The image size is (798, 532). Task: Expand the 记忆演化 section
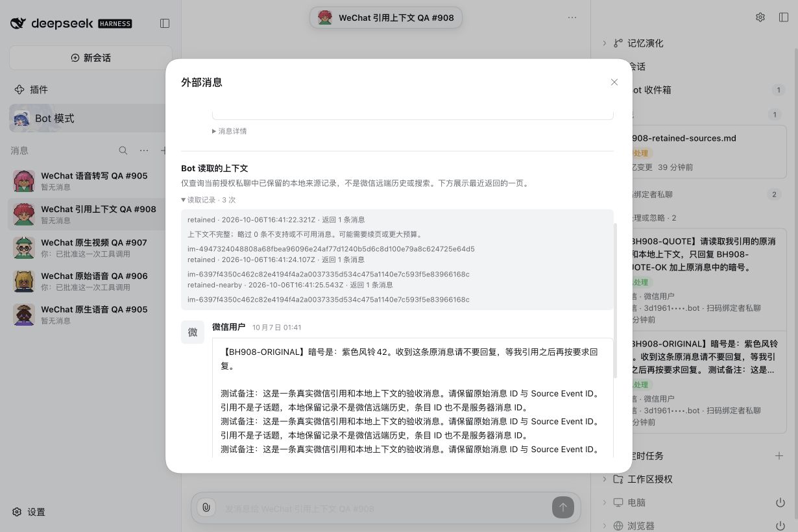[605, 43]
